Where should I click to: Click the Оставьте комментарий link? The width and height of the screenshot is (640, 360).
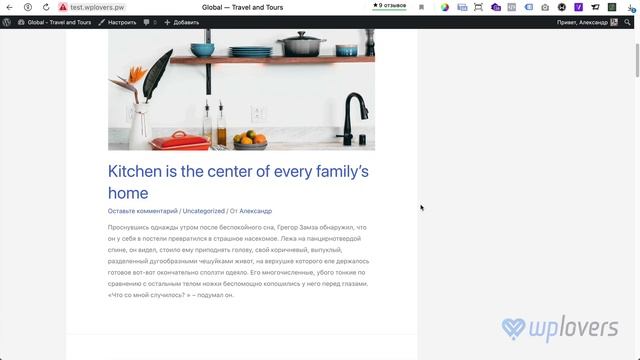click(x=143, y=211)
